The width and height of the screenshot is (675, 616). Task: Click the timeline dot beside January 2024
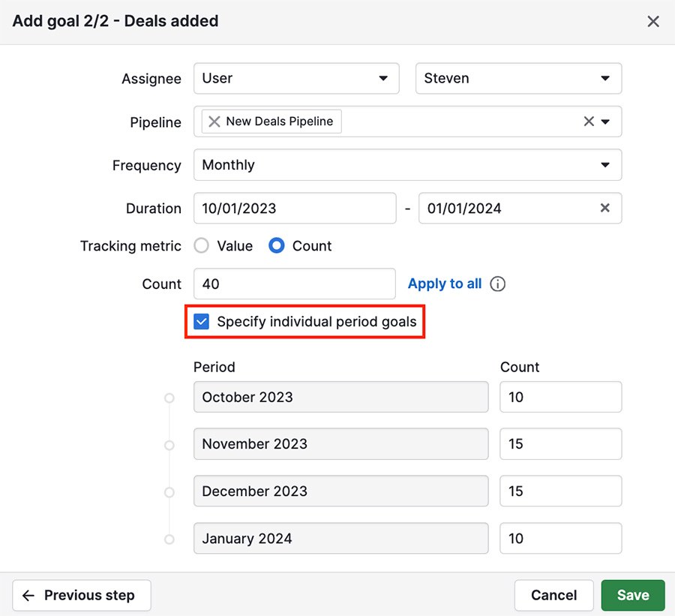click(x=169, y=538)
